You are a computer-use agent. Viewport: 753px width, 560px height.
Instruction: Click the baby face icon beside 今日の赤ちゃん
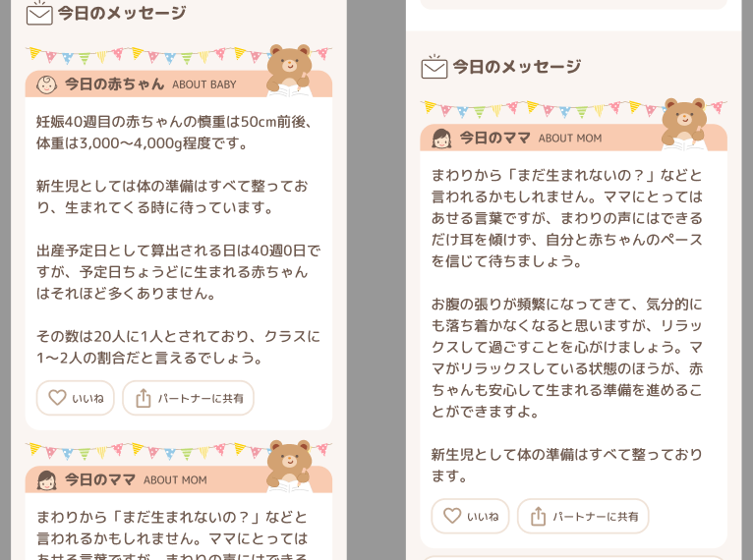coord(46,84)
